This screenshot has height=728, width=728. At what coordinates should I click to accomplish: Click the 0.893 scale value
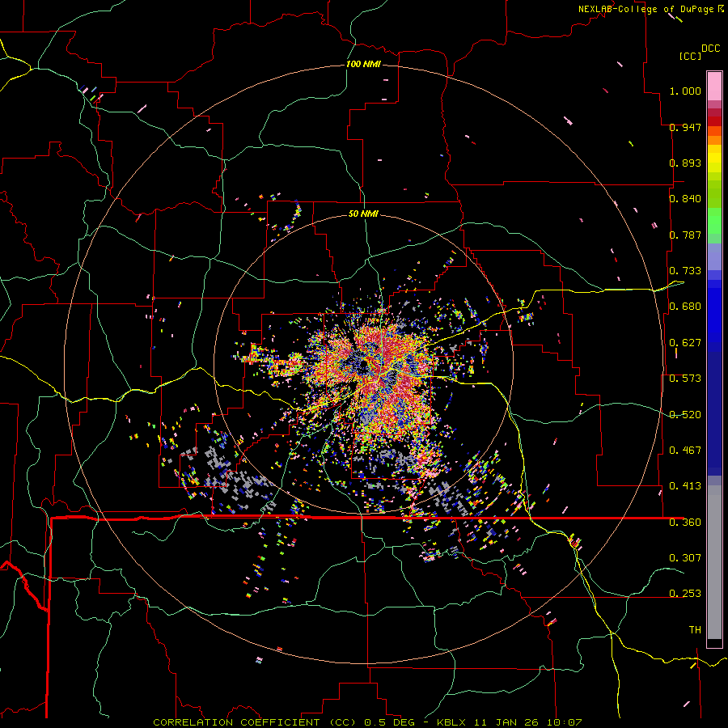click(685, 163)
